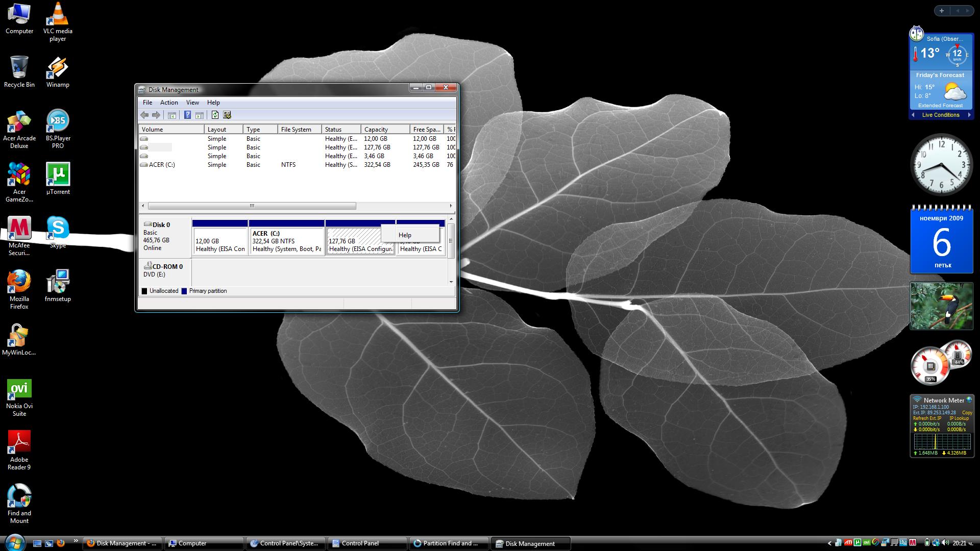Sort by the Type column header
The width and height of the screenshot is (980, 551).
pos(260,130)
